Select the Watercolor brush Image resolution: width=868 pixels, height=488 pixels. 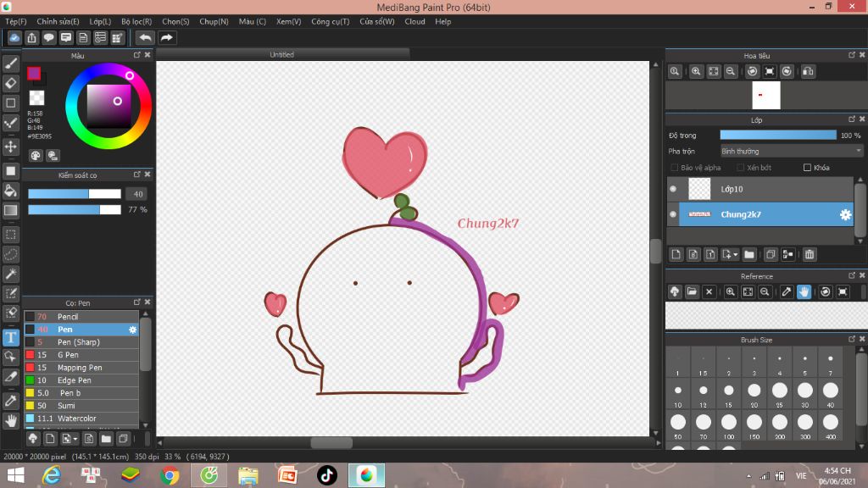pos(81,419)
